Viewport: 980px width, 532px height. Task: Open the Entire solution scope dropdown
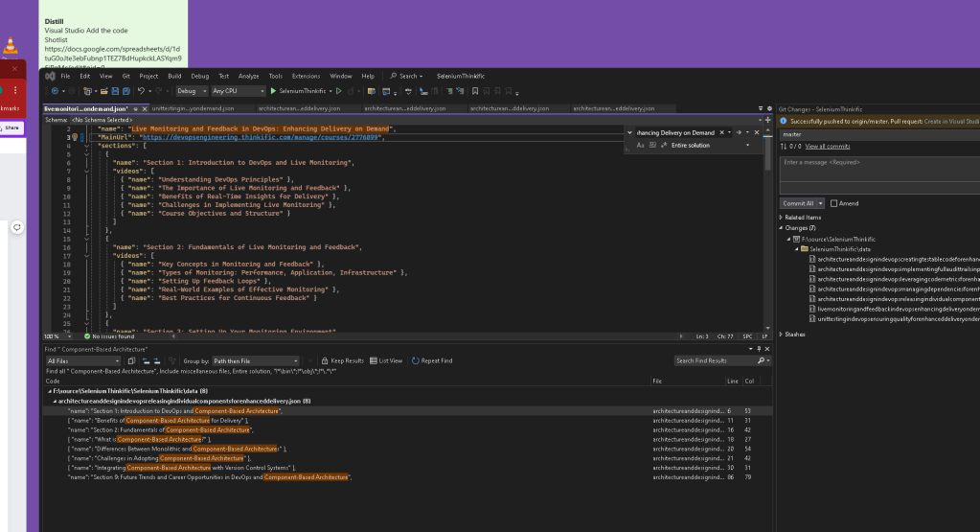click(x=711, y=145)
